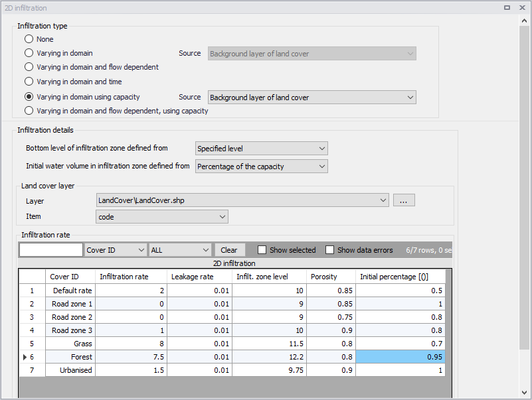Click Urbanised infilt. zone level 9.75
This screenshot has height=400, width=532.
tap(270, 370)
